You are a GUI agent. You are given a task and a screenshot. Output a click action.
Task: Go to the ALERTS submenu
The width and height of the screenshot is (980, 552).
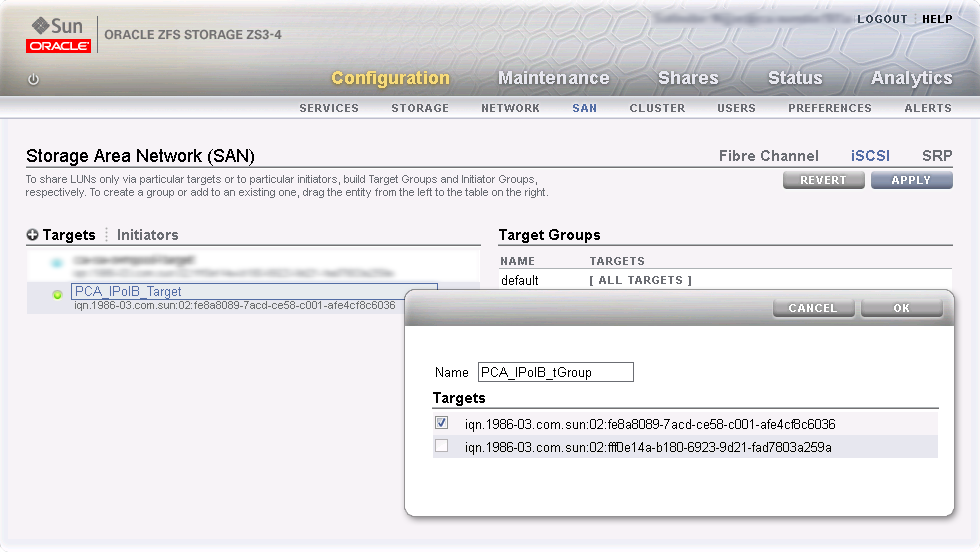928,108
